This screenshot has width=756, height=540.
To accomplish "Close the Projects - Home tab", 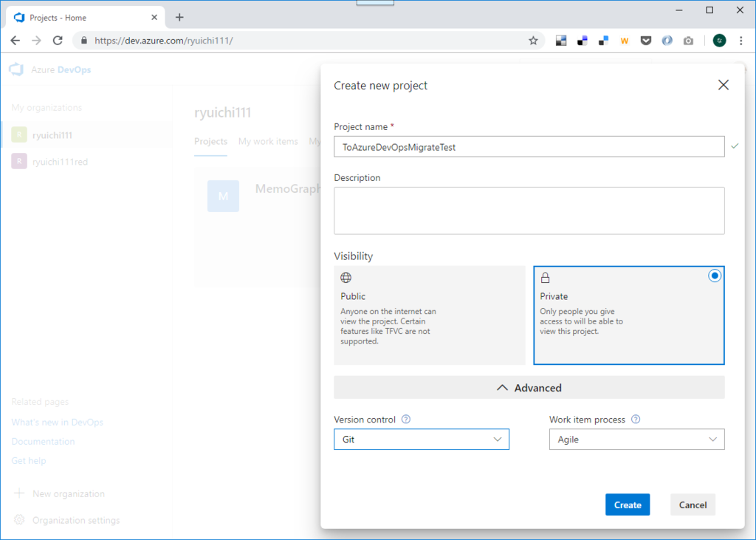I will tap(154, 18).
